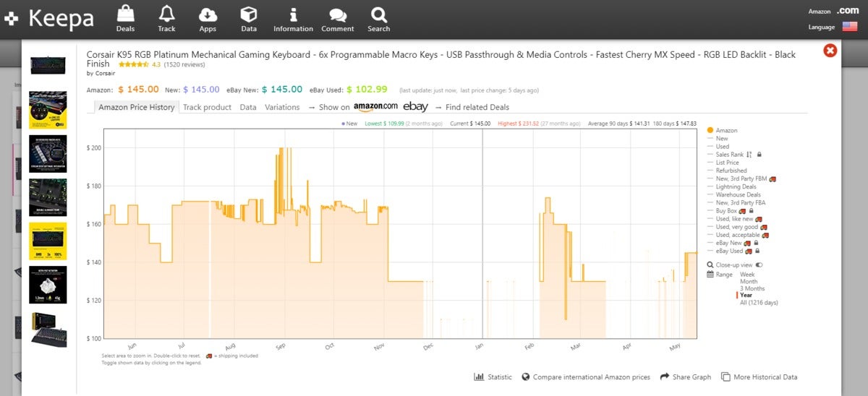Select the angled keyboard thumbnail at bottom
This screenshot has width=868, height=396.
tap(48, 330)
